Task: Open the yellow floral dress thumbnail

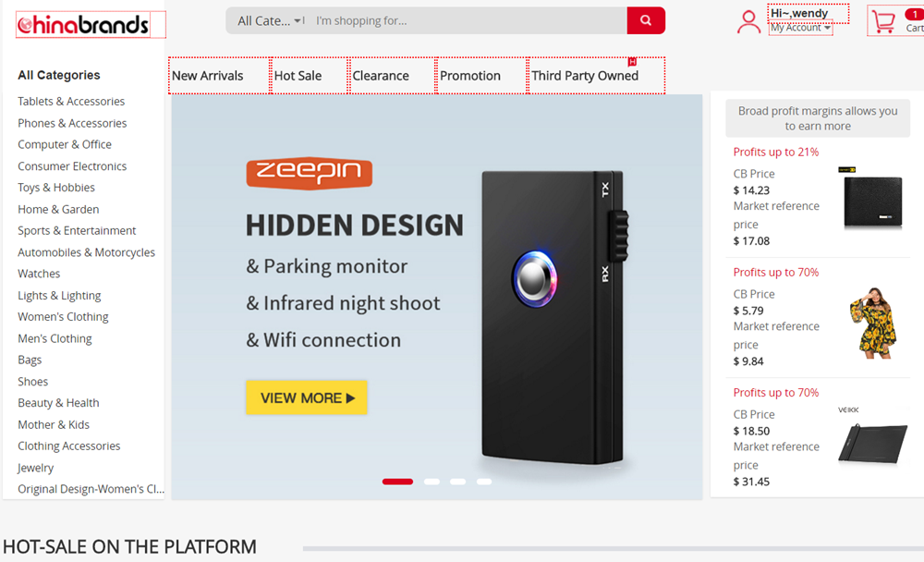Action: (x=873, y=323)
